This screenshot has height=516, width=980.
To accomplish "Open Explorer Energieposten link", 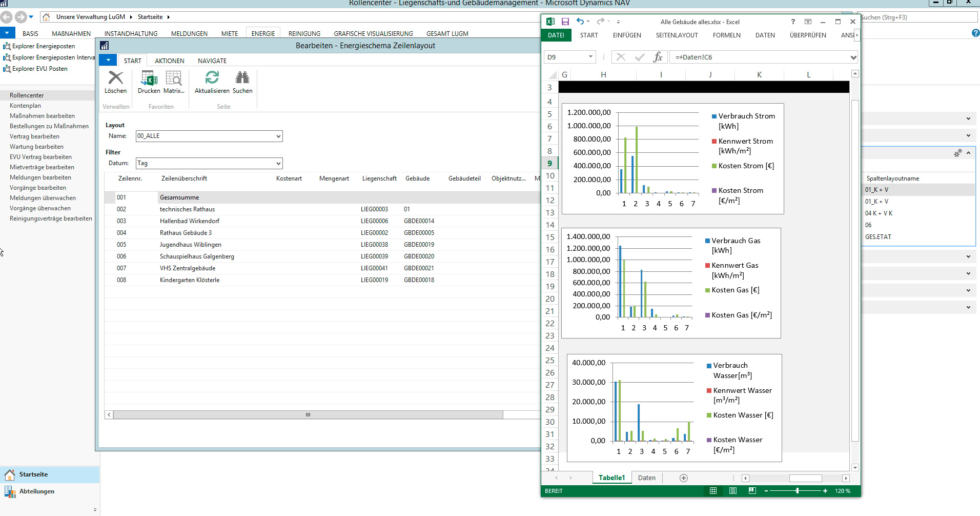I will [44, 46].
